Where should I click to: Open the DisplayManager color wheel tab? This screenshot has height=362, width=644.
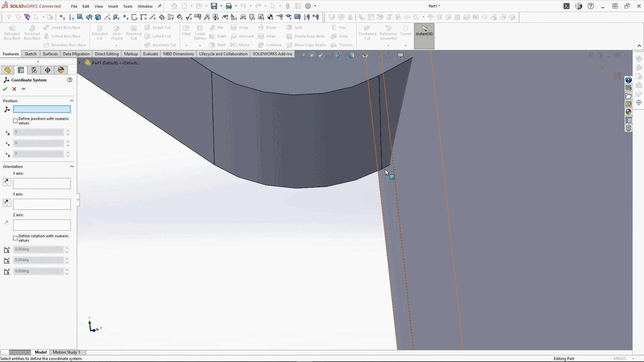pos(61,70)
